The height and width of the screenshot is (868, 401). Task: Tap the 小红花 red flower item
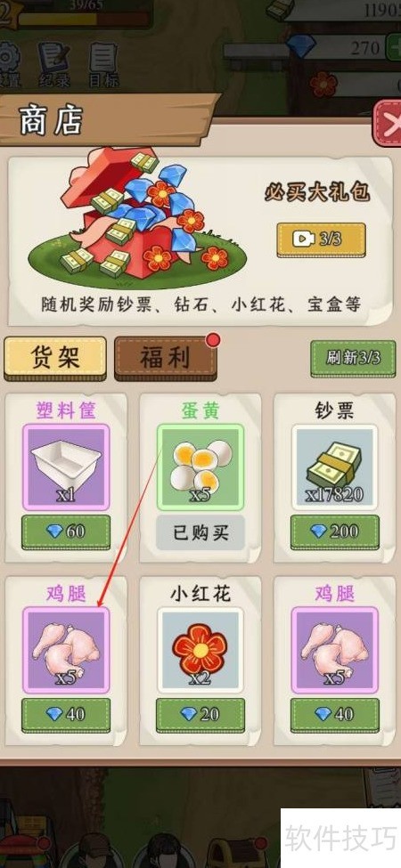pyautogui.click(x=200, y=650)
